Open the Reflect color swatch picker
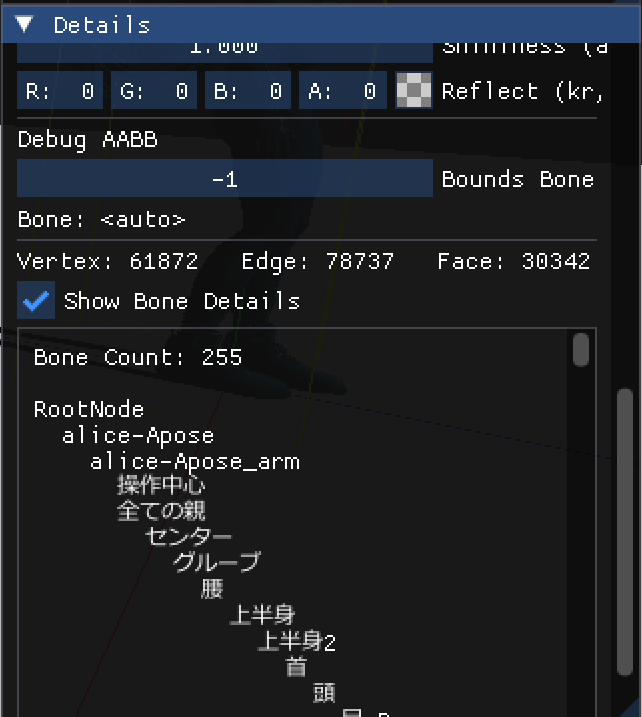This screenshot has height=717, width=642. point(413,90)
